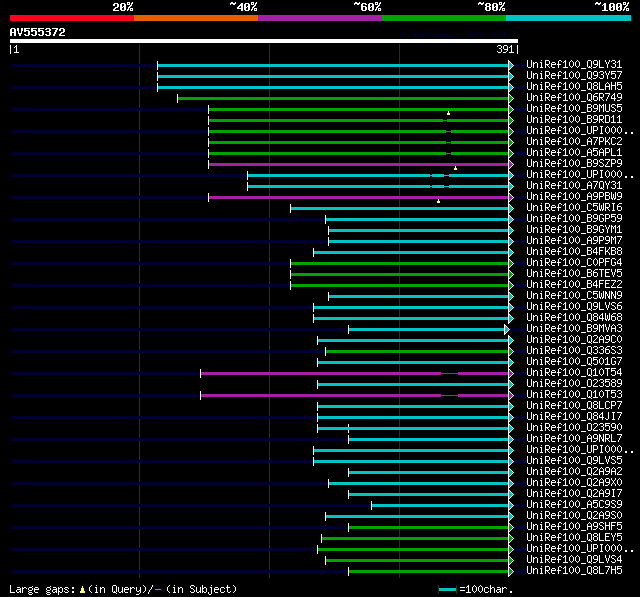
Task: Select hit label UniRef100_A9PBW9
Action: coord(574,197)
